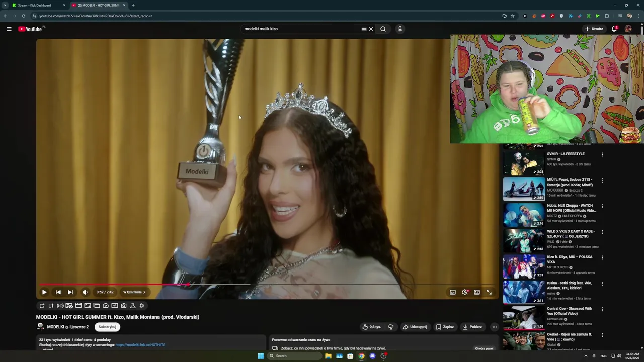Toggle the loop button under the player
The image size is (644, 362).
(42, 306)
